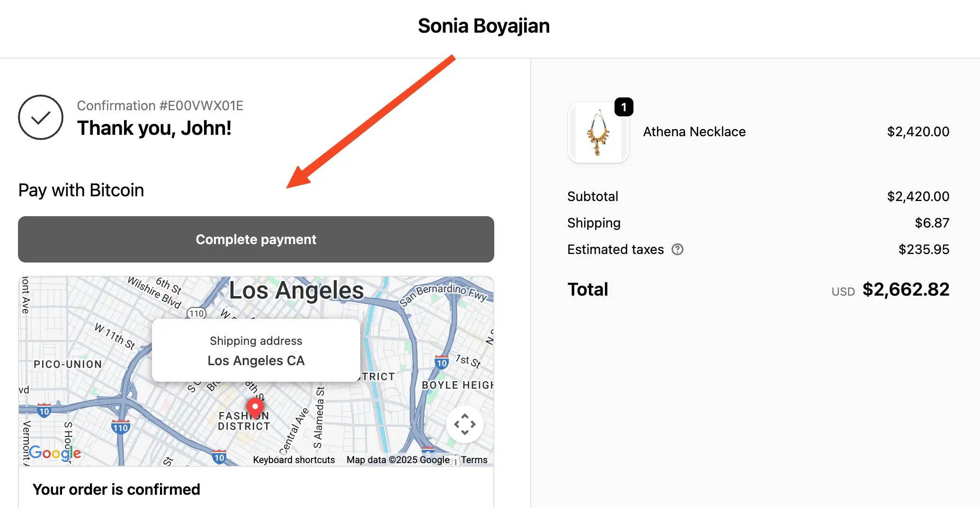Open the Keyboard shortcuts link
This screenshot has height=508, width=980.
294,459
